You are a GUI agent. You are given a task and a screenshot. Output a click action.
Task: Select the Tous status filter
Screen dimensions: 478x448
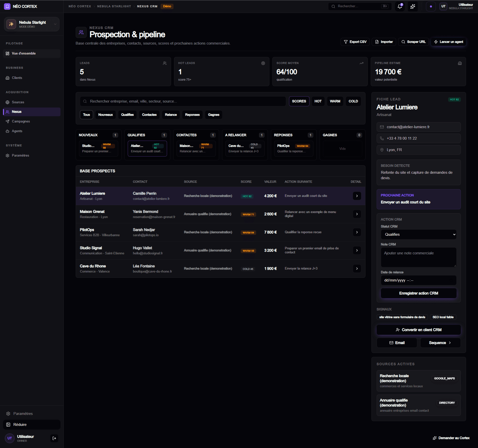(x=86, y=115)
